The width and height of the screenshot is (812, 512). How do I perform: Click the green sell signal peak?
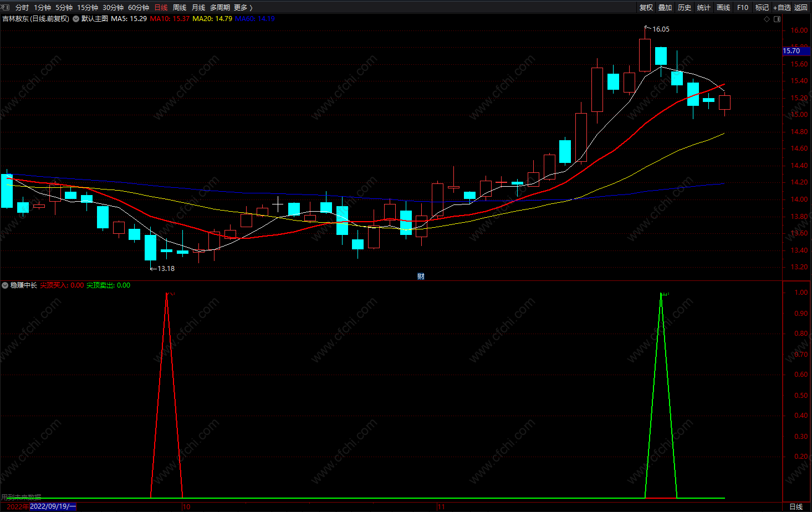[x=661, y=294]
